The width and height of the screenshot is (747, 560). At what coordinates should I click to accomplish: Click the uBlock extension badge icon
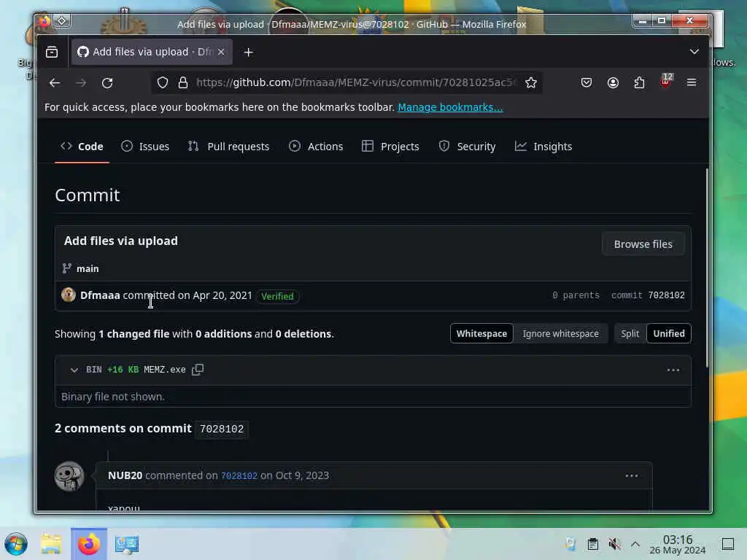665,82
